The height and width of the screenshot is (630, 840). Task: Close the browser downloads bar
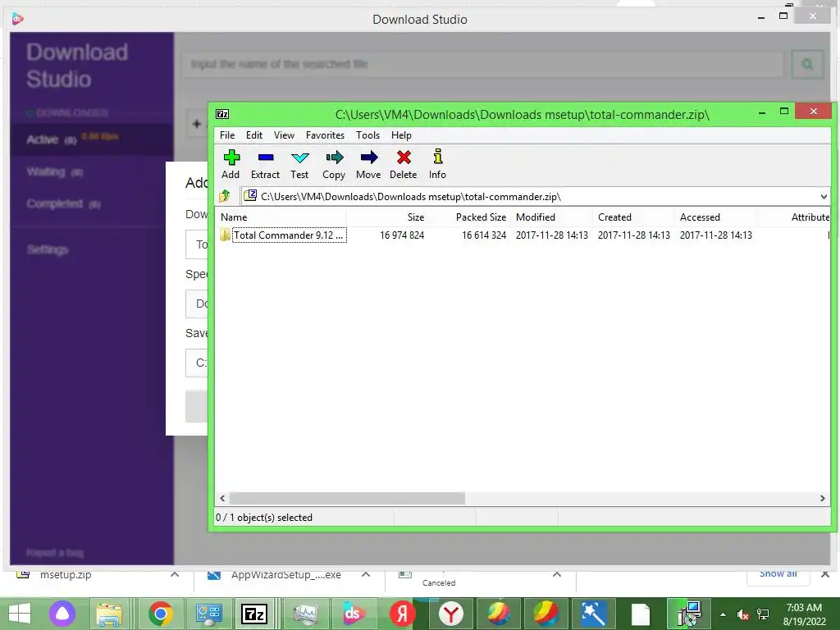point(825,573)
